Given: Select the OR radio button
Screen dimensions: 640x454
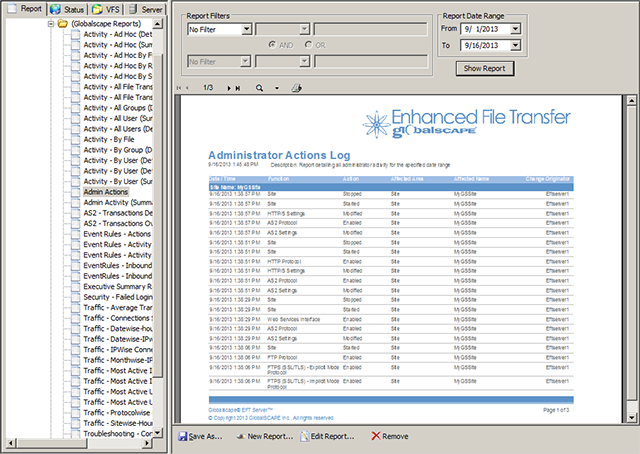Looking at the screenshot, I should (x=309, y=45).
